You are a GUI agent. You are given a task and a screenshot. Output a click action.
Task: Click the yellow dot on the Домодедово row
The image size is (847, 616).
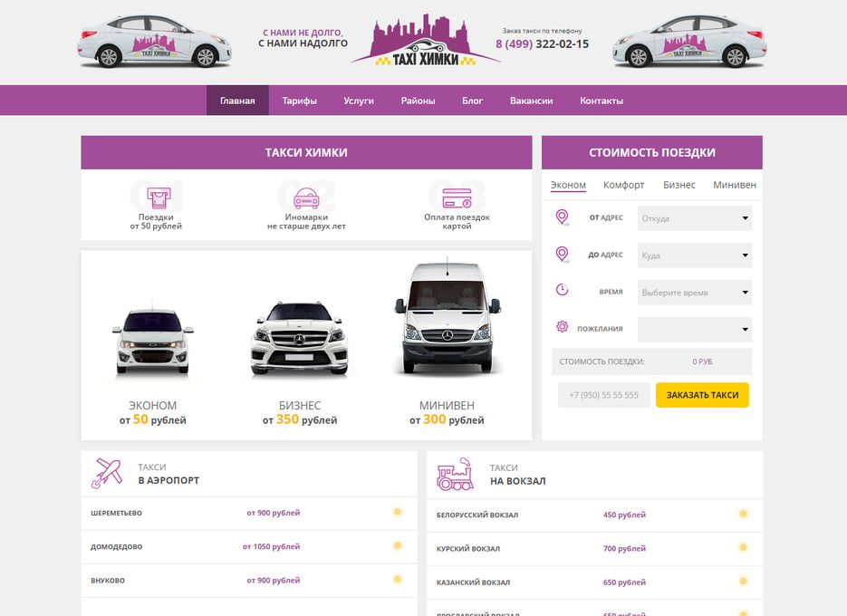[x=398, y=545]
